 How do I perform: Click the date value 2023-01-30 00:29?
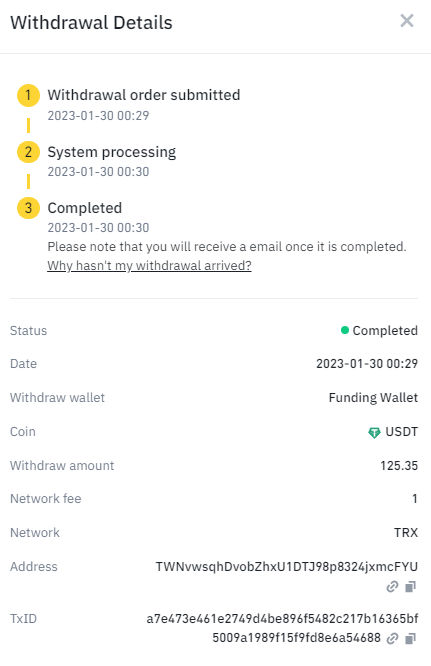pos(367,364)
